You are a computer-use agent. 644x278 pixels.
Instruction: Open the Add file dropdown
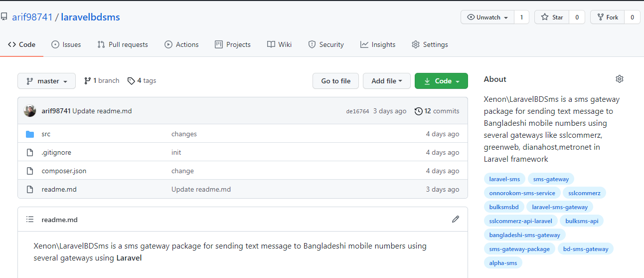coord(386,81)
